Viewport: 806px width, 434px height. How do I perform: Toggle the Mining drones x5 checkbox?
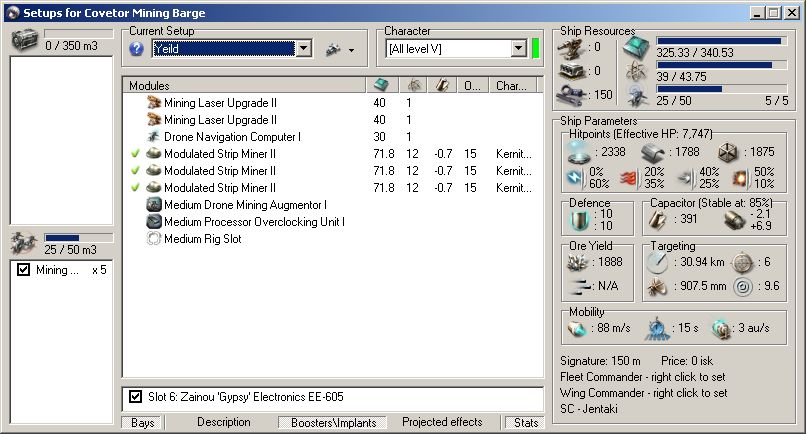pyautogui.click(x=23, y=269)
